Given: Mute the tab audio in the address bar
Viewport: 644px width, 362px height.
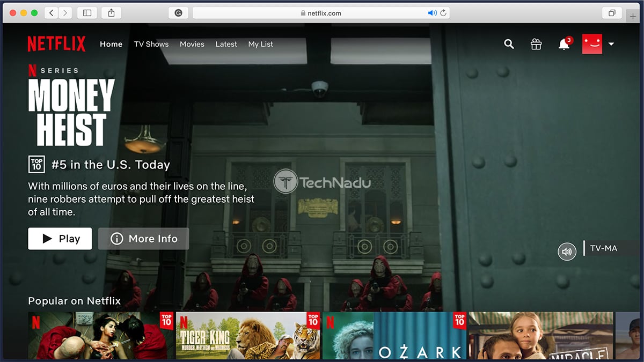Looking at the screenshot, I should (433, 12).
